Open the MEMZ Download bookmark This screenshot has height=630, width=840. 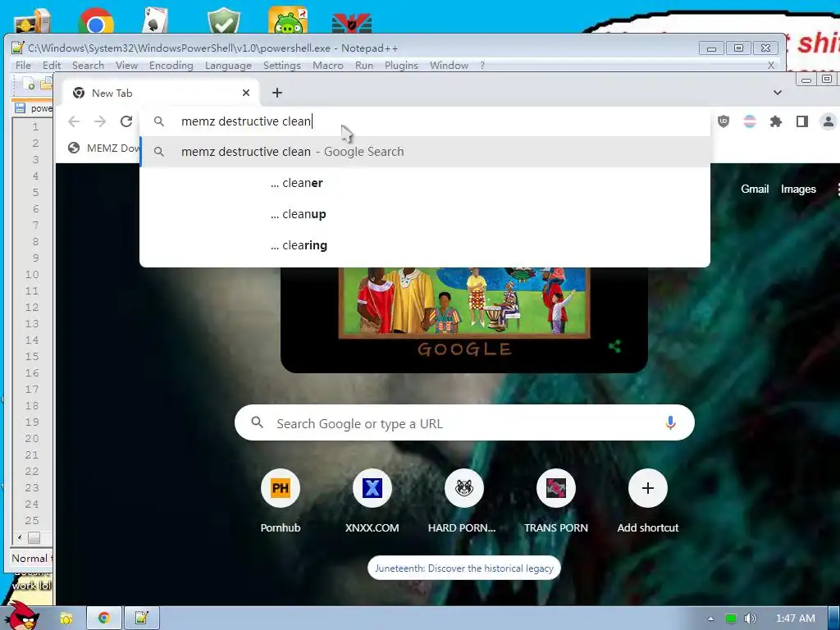(104, 148)
